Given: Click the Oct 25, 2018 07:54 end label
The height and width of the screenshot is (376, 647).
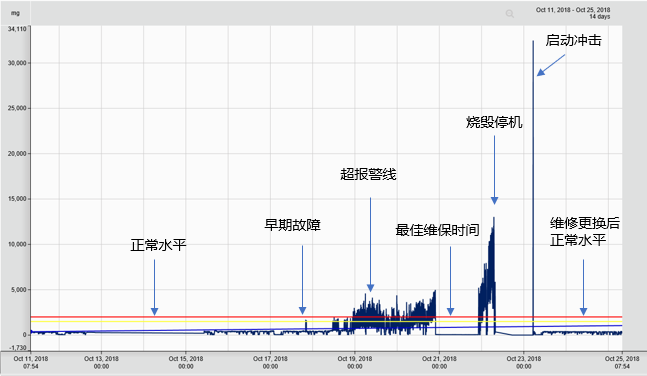Looking at the screenshot, I should 622,362.
